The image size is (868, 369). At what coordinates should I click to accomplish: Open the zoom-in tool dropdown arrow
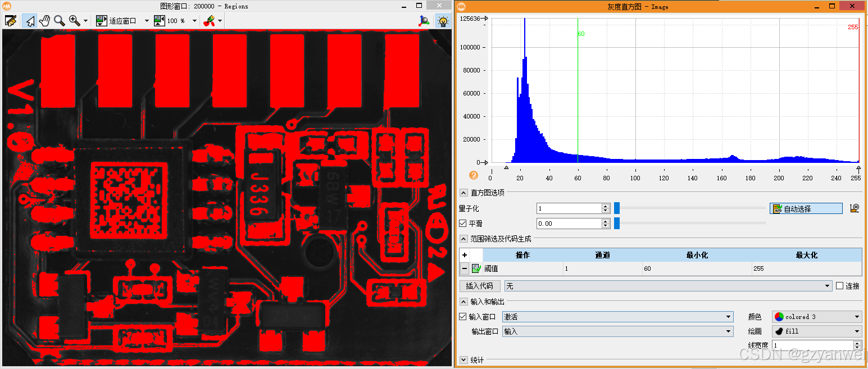pos(85,21)
